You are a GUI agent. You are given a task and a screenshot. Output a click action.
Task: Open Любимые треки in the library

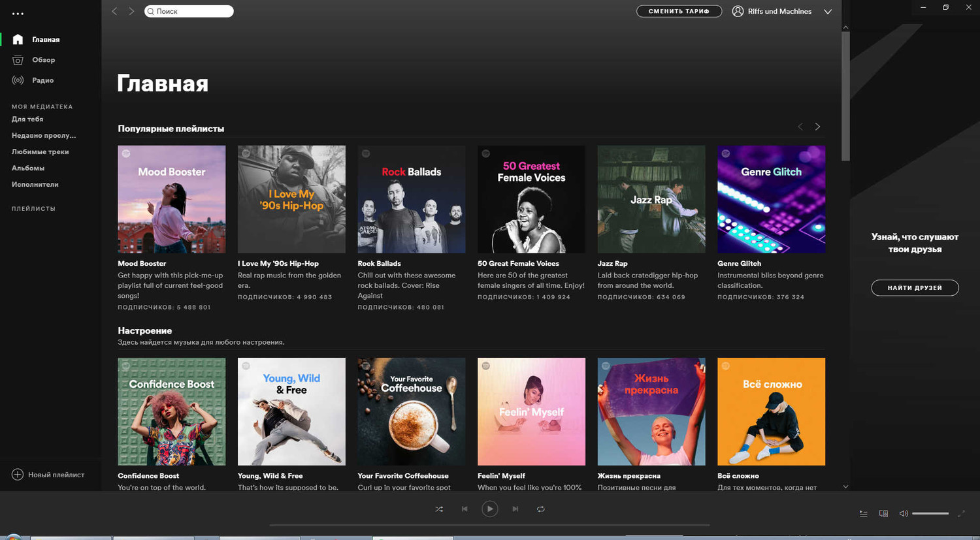(41, 152)
